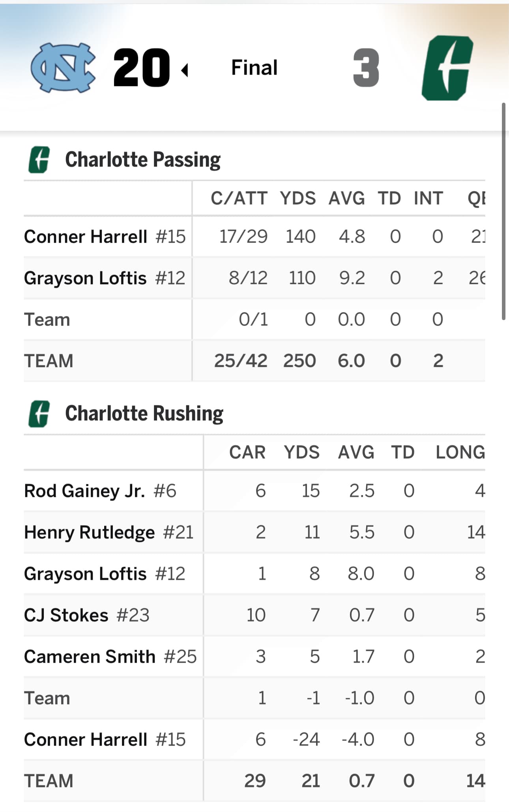Viewport: 509px width, 812px height.
Task: Open Conner Harrell's rushing player link
Action: 85,740
